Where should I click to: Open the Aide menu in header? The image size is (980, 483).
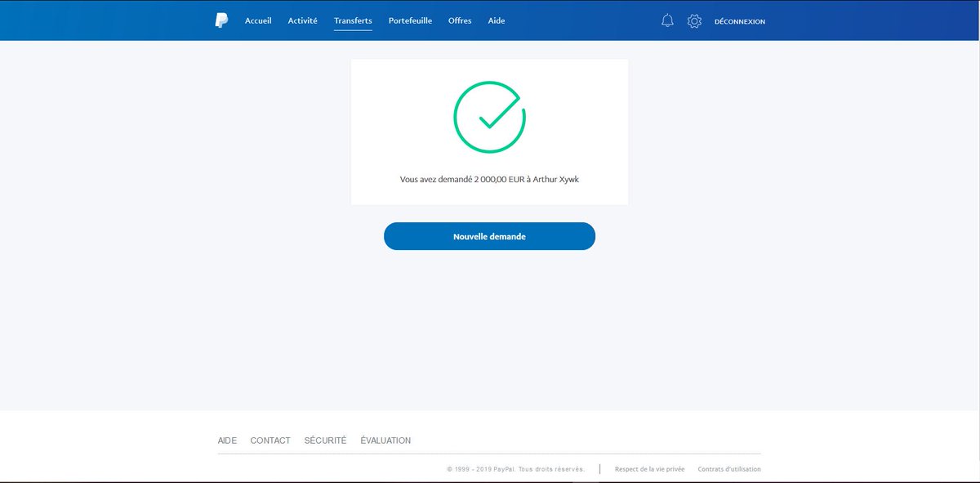click(x=497, y=20)
